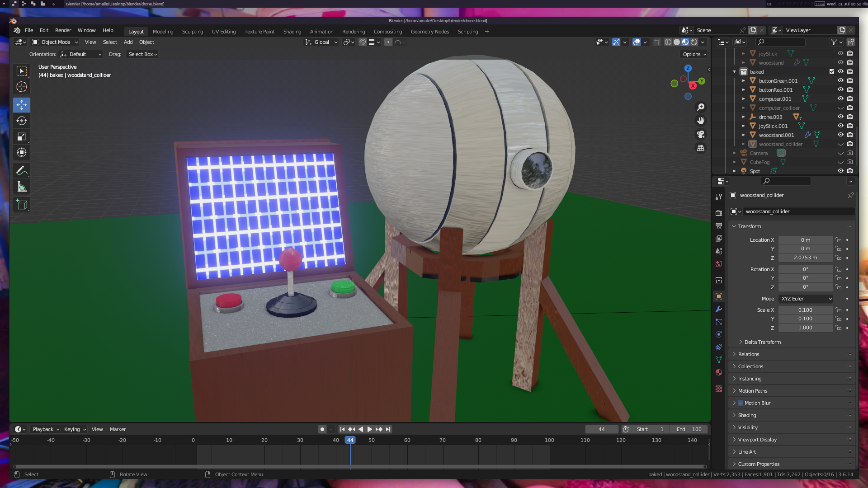Screen dimensions: 868x488
Task: Enable the Motion Blur checkbox
Action: point(741,403)
